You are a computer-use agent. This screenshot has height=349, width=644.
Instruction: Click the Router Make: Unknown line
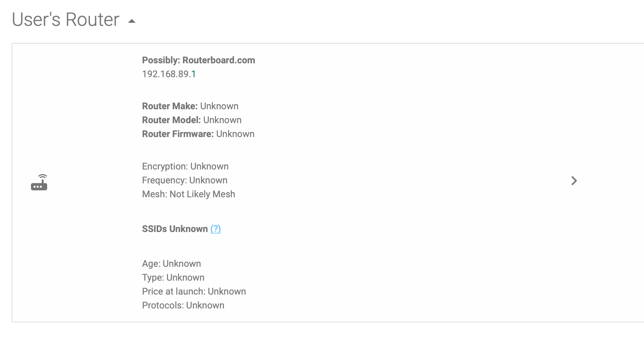tap(190, 106)
